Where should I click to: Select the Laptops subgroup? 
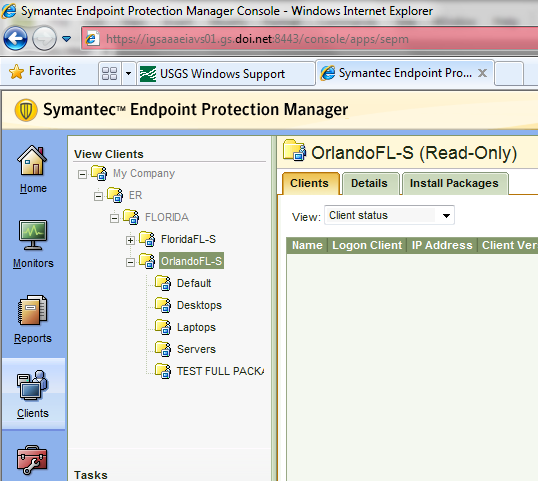click(x=196, y=327)
